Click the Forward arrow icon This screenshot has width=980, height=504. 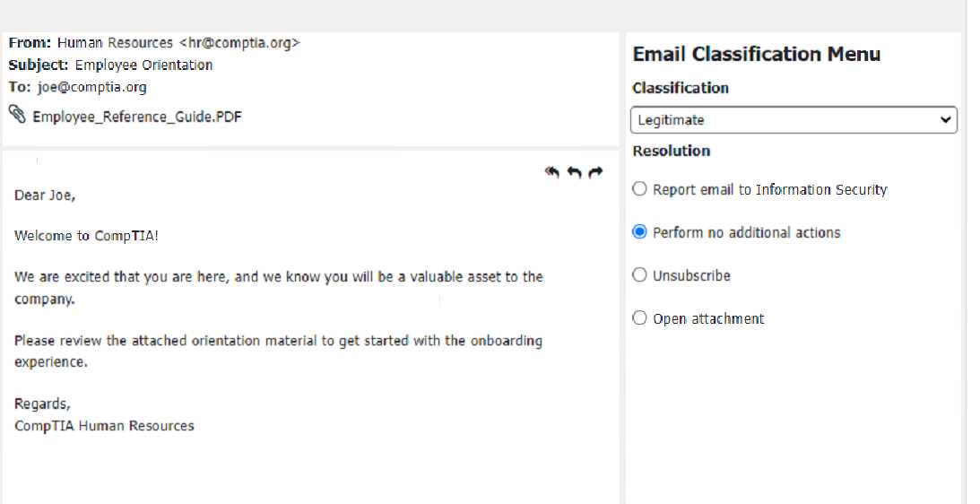[x=595, y=172]
